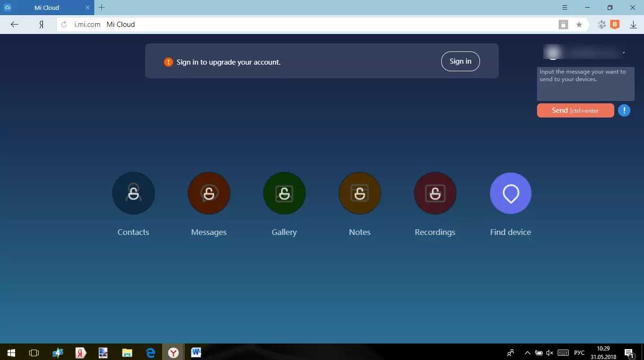
Task: Open the Recordings cloud icon
Action: click(435, 193)
